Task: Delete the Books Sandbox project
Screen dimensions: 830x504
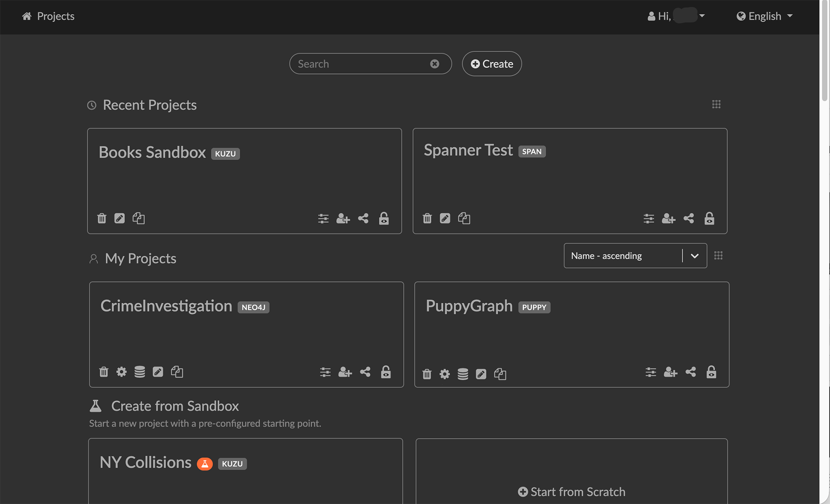Action: coord(102,218)
